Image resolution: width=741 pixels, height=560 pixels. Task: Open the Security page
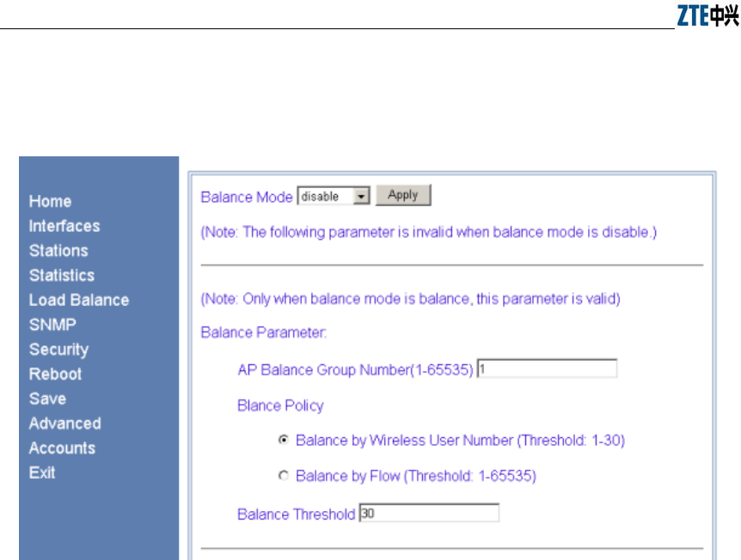click(58, 350)
